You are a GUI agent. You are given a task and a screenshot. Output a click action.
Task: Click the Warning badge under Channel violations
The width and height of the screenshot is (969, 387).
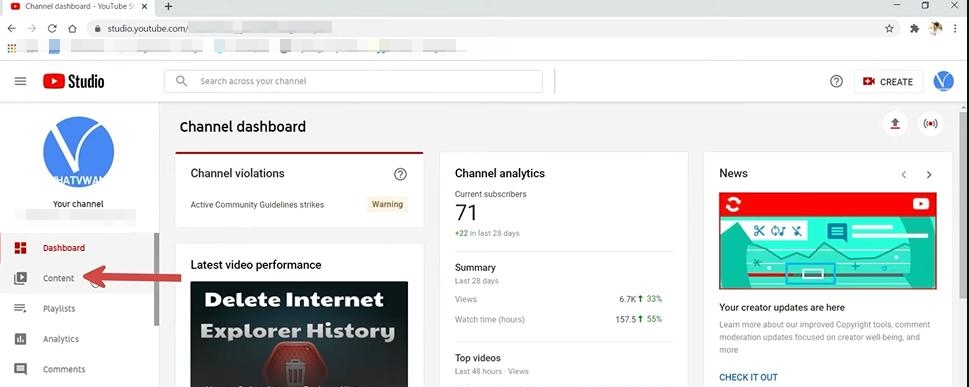click(x=387, y=204)
